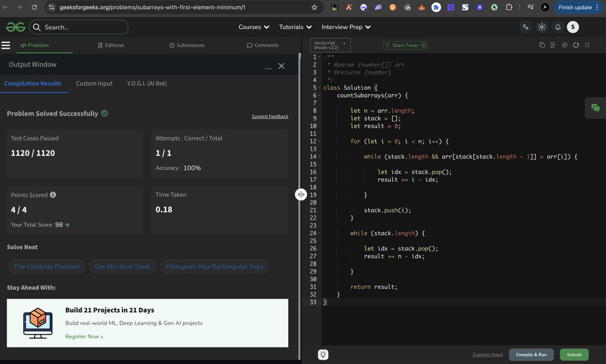This screenshot has height=364, width=606.
Task: Select the Compilation Results tab
Action: [x=33, y=83]
